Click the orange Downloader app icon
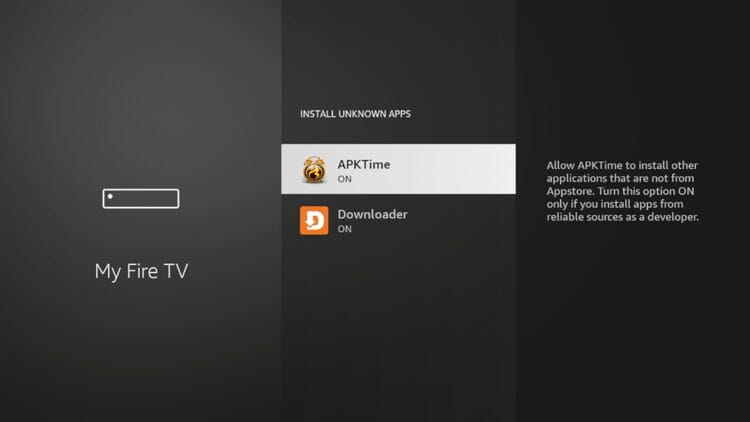 pyautogui.click(x=314, y=220)
